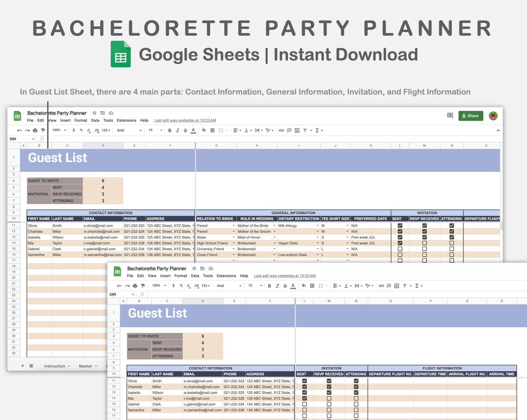Select the Paint format tool
Viewport: 527px width, 420px height.
click(43, 130)
